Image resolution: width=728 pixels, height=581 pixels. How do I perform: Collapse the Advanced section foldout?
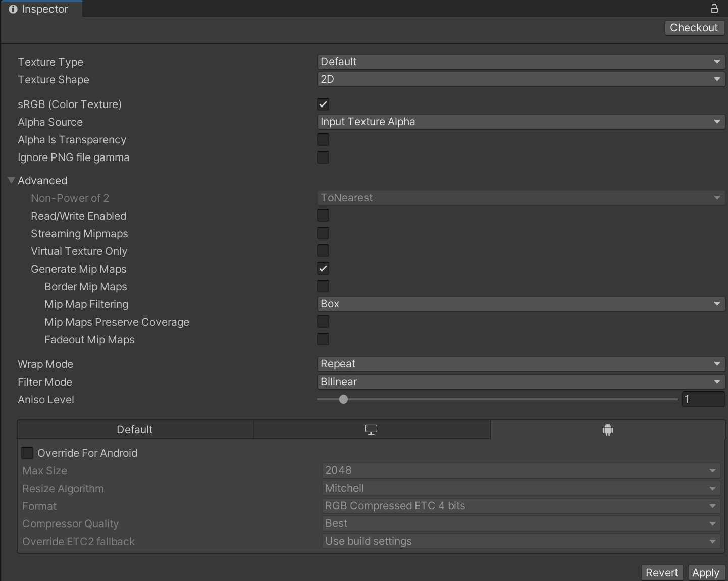click(11, 180)
